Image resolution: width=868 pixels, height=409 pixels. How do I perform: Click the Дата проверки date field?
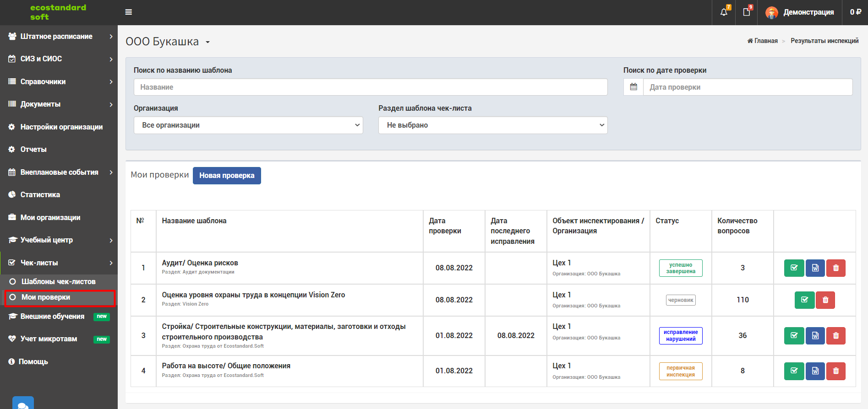(x=748, y=87)
